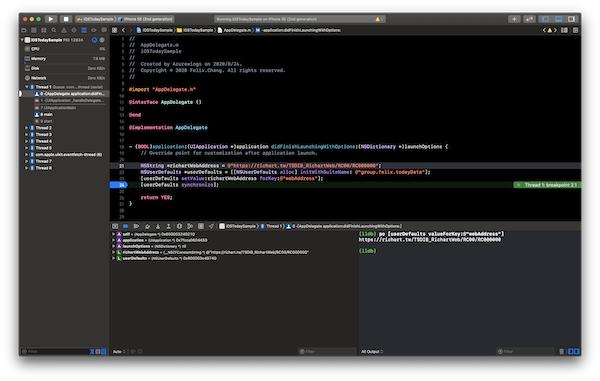
Task: Expand Thread 7 in the debug navigator
Action: coord(27,161)
